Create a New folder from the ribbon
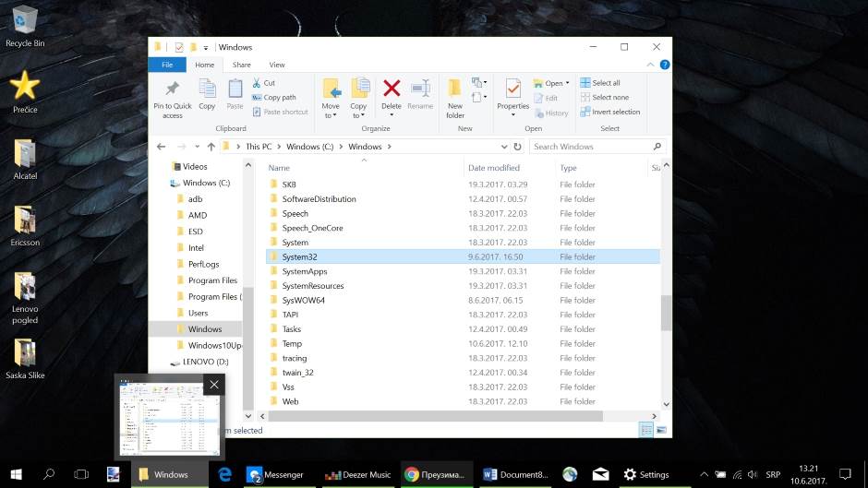The image size is (868, 488). 455,97
